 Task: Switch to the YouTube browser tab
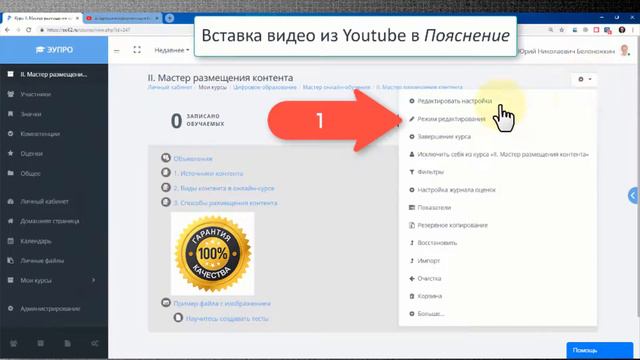[x=122, y=18]
